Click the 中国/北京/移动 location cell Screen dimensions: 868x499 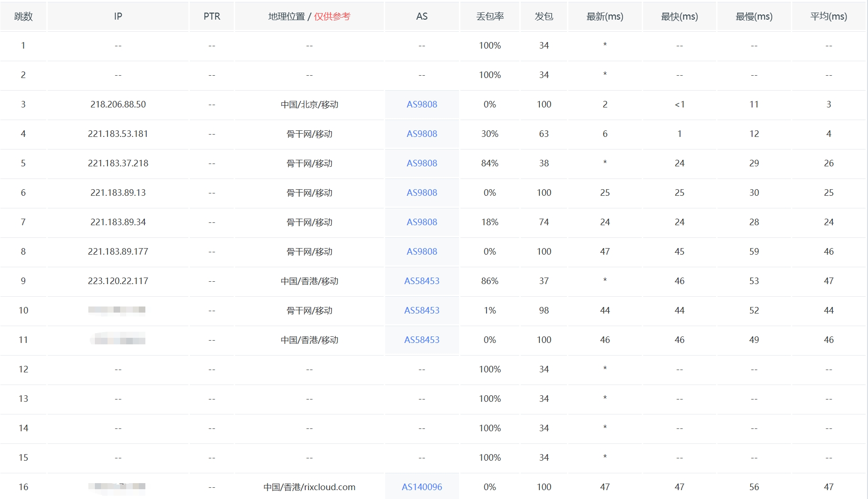coord(309,104)
